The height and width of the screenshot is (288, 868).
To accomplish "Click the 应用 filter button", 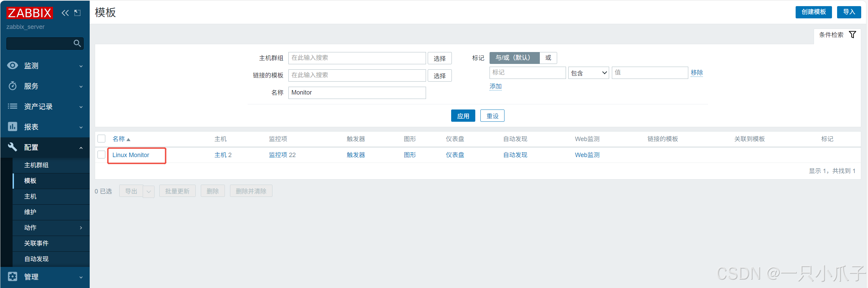I will click(x=463, y=116).
